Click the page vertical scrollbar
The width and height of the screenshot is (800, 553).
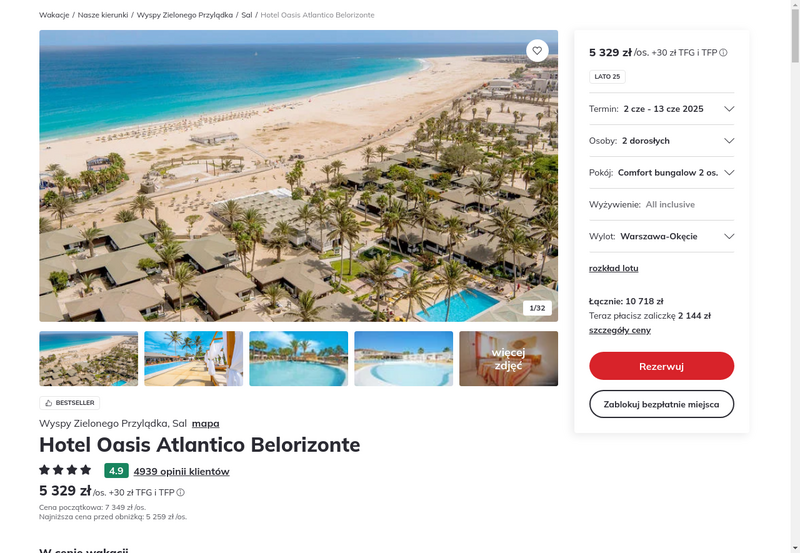[795, 276]
